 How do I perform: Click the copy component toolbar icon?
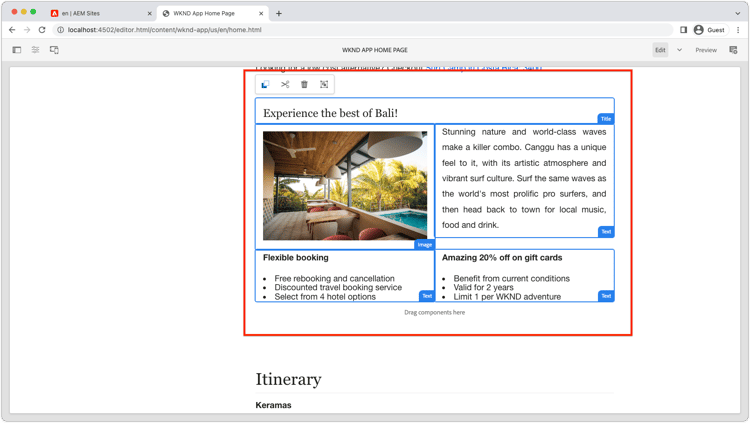pyautogui.click(x=265, y=85)
